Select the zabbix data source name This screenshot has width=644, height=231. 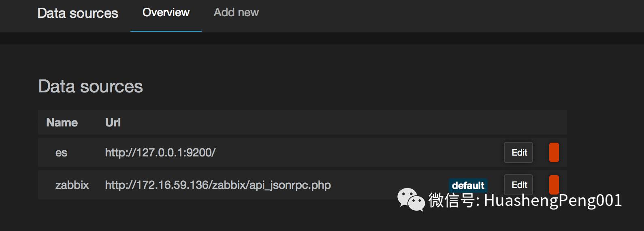pos(72,185)
